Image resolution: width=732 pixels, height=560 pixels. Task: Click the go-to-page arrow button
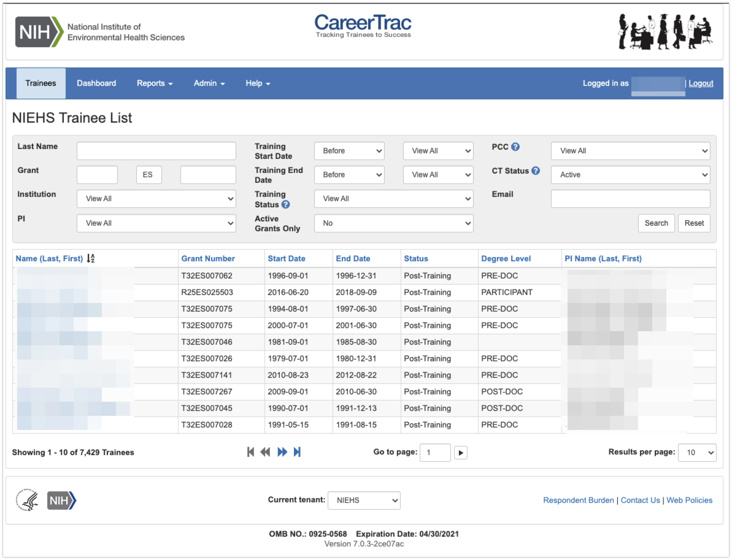click(460, 453)
